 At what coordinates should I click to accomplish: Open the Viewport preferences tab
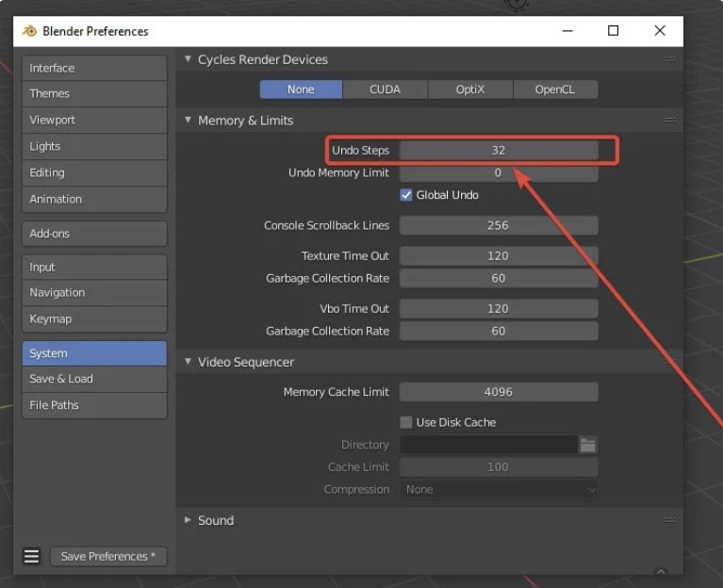click(x=94, y=120)
